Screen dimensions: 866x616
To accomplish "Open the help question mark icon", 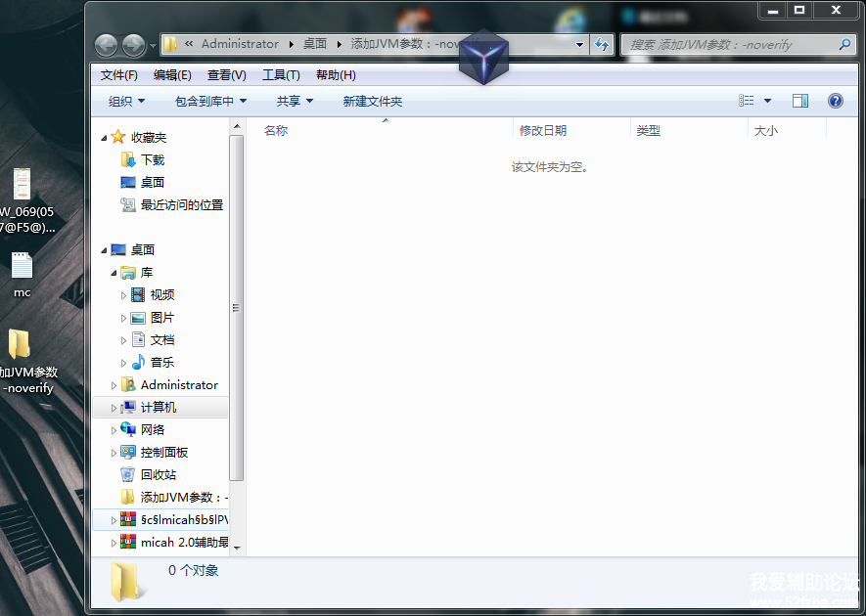I will click(835, 101).
